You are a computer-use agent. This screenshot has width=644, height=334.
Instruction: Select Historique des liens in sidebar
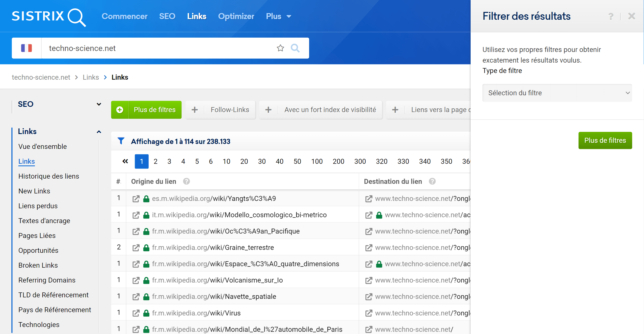tap(49, 176)
